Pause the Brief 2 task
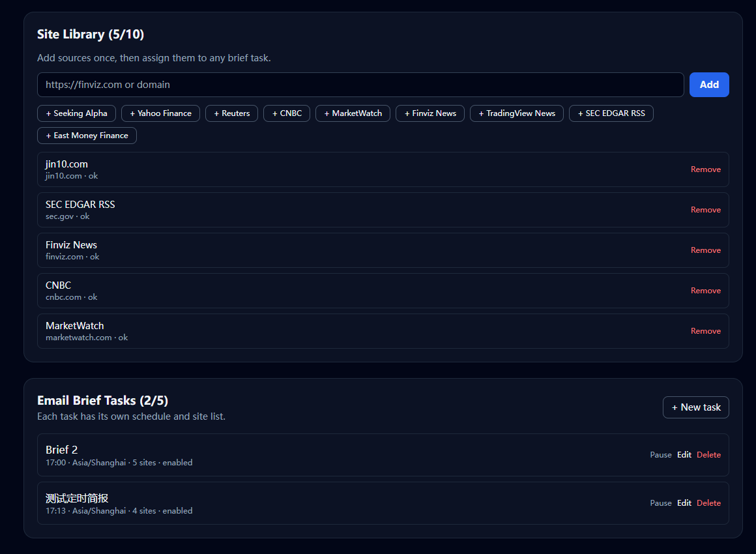This screenshot has width=756, height=554. point(661,455)
